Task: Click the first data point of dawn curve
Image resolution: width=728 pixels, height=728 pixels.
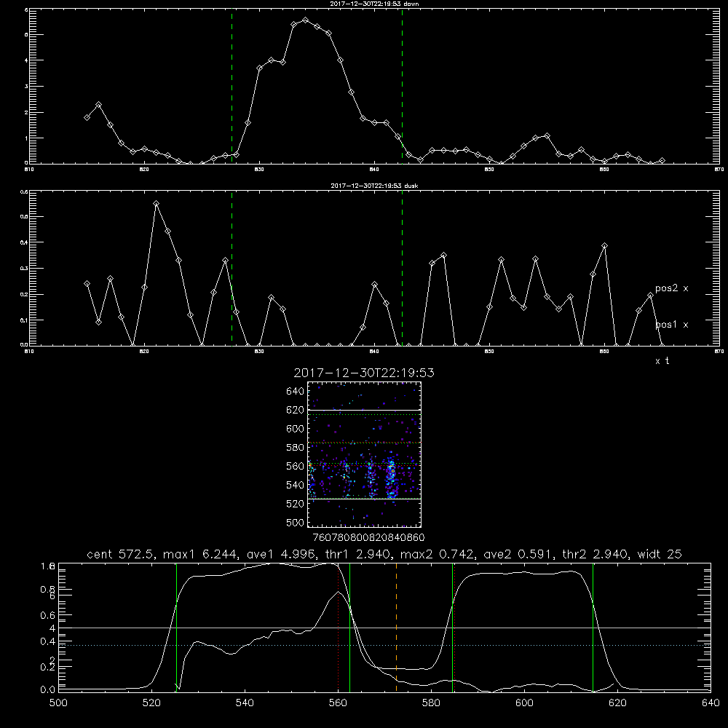Action: (87, 117)
